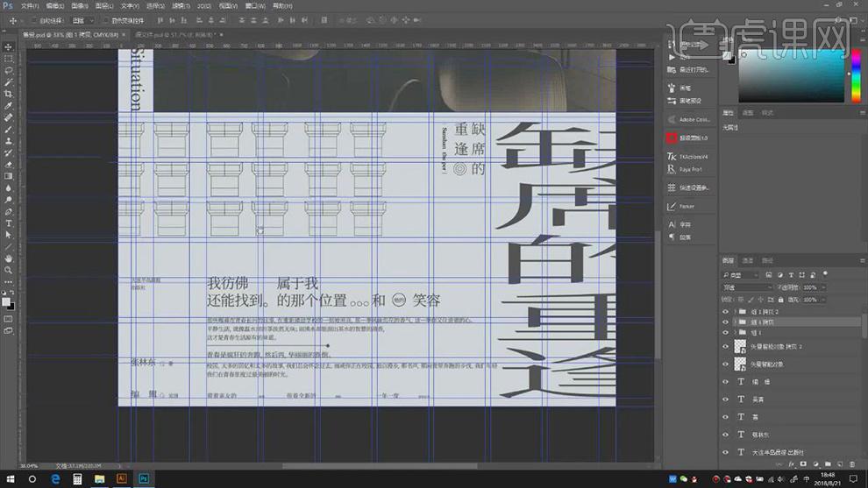Open the Brush panel icon
Screen dimensions: 868x488
672,88
